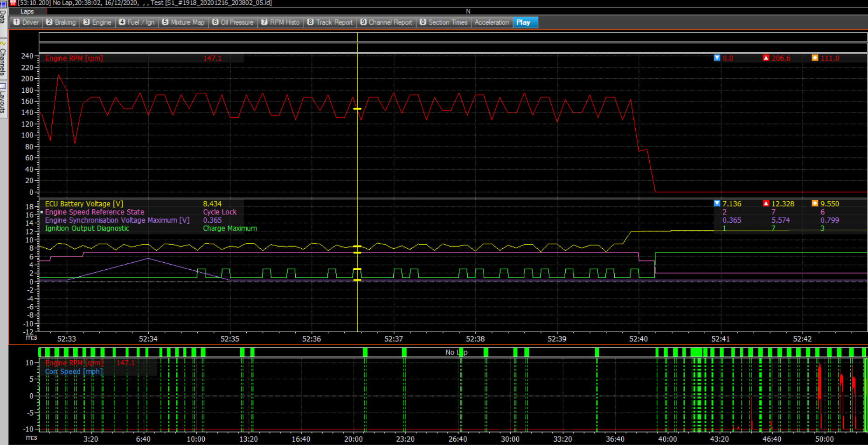Click the blue minimum-value icon in the RPM graph

[717, 58]
